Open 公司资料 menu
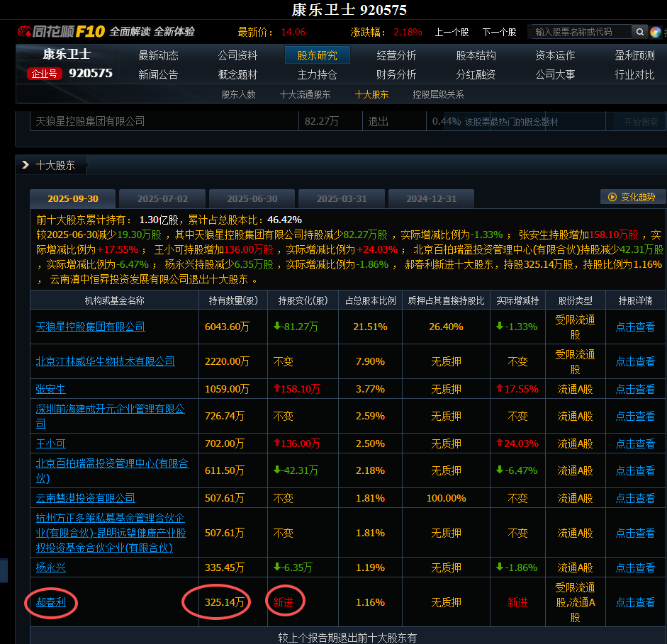The width and height of the screenshot is (667, 644). 237,55
